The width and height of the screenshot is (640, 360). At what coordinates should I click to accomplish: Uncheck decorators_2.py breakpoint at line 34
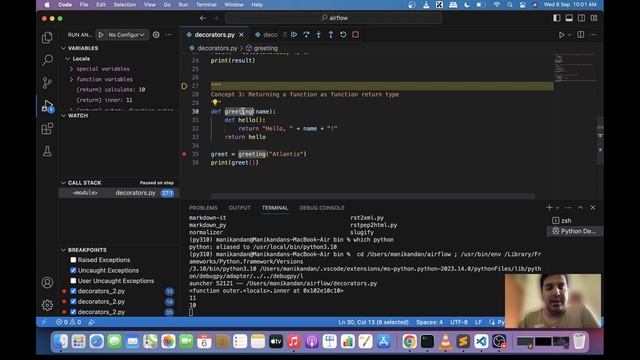tap(73, 302)
